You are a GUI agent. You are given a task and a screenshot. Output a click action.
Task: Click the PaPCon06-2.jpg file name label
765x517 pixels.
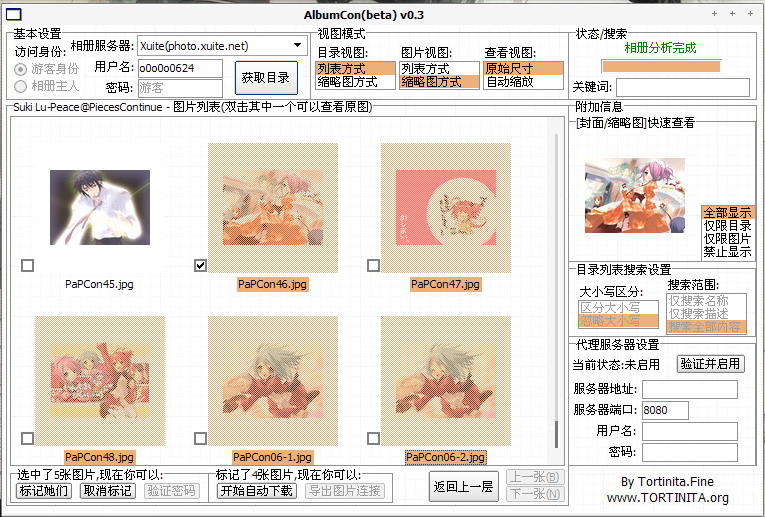coord(445,457)
